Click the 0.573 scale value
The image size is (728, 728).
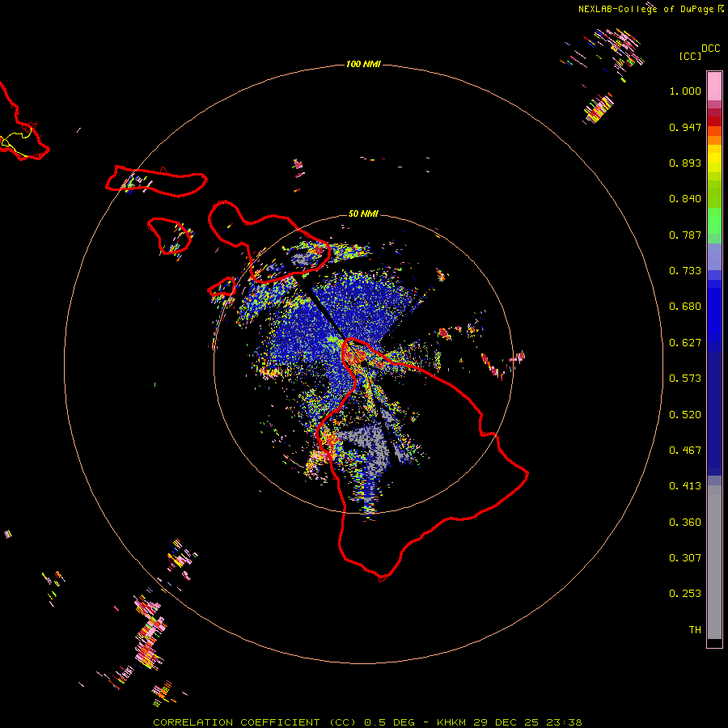pos(685,379)
